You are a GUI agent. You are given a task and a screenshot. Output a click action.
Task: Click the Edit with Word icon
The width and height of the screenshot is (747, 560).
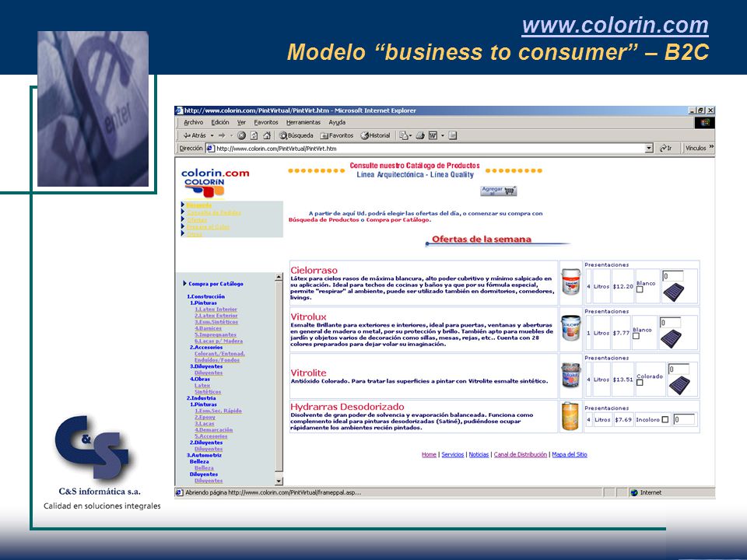click(433, 135)
